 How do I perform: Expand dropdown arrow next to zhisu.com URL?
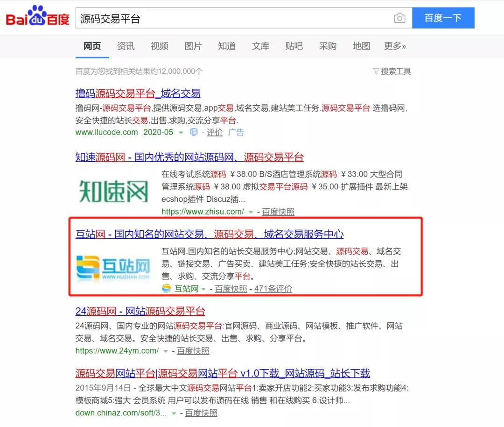pyautogui.click(x=251, y=212)
